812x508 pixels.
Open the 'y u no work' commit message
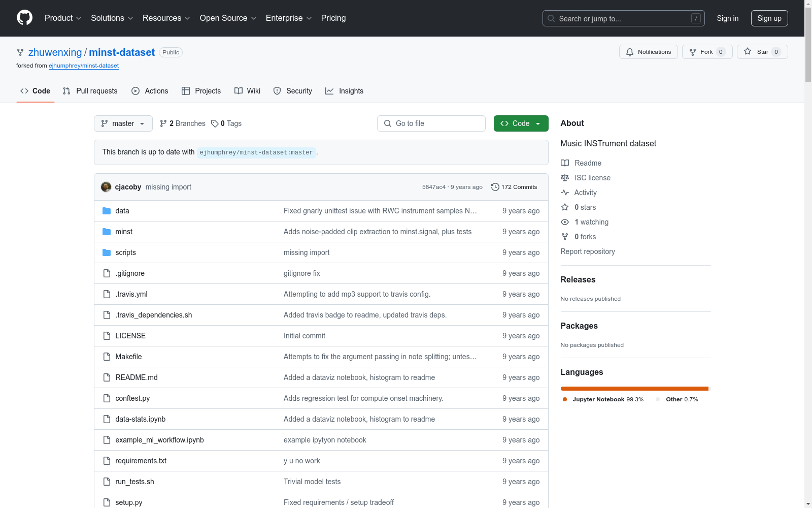coord(302,461)
